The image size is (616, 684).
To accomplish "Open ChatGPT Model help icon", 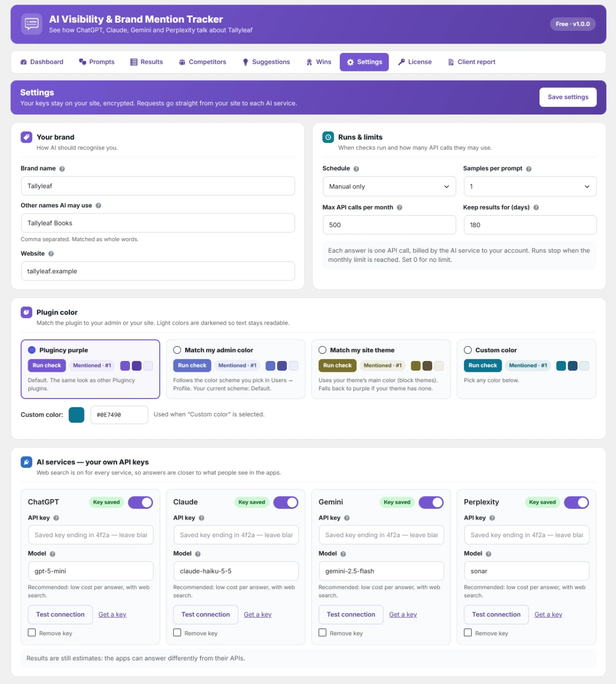I will click(x=52, y=554).
